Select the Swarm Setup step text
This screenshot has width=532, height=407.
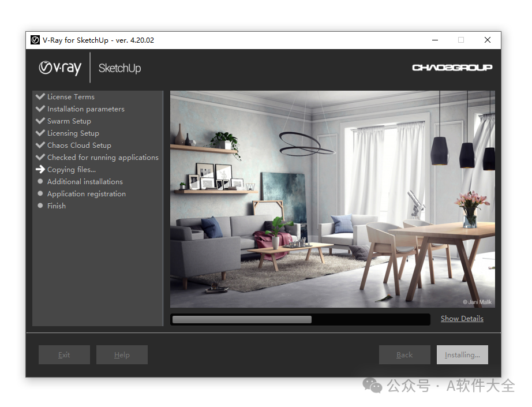(x=69, y=121)
